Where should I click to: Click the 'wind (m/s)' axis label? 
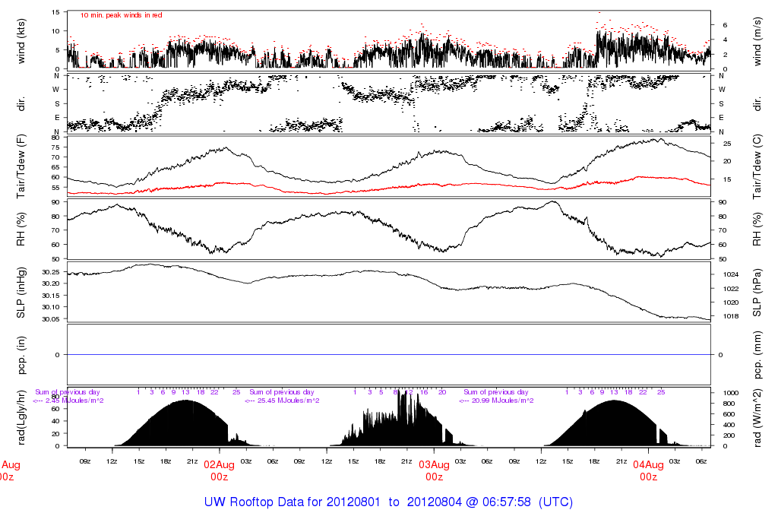(x=757, y=41)
